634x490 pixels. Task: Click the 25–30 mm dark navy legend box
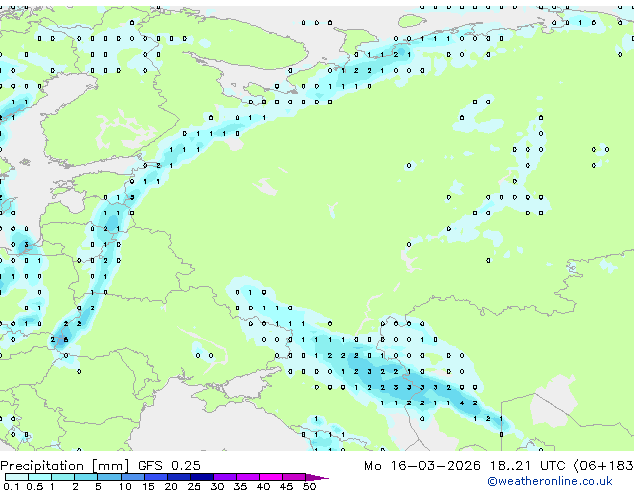point(202,477)
